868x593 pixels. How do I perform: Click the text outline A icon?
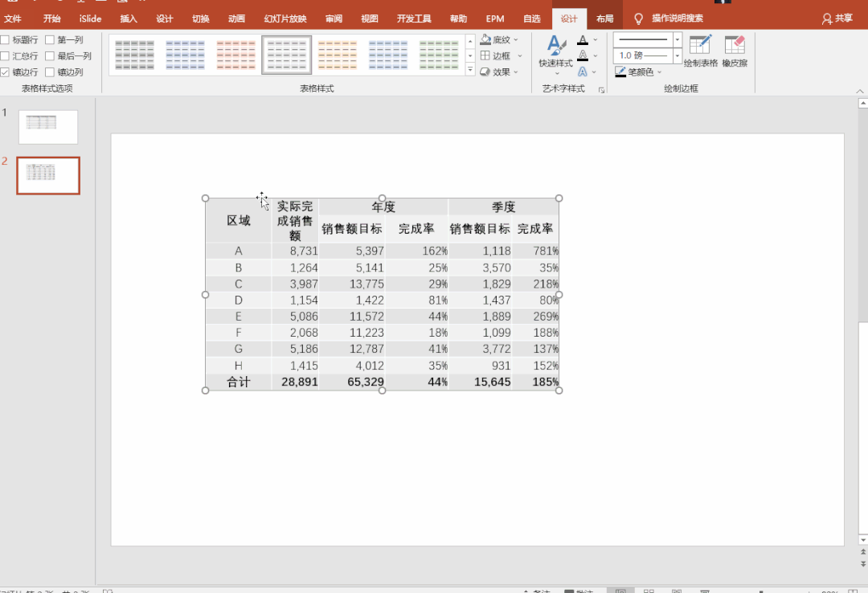(x=583, y=55)
